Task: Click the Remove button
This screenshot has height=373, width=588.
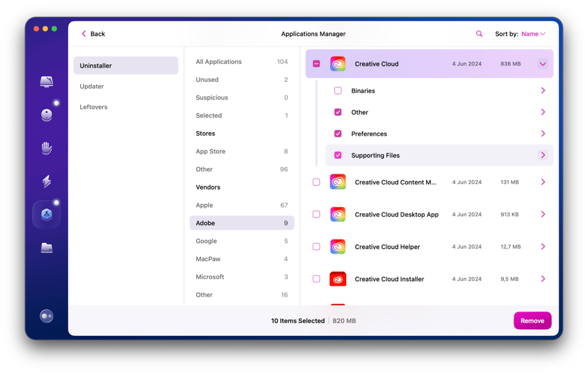Action: pos(532,321)
